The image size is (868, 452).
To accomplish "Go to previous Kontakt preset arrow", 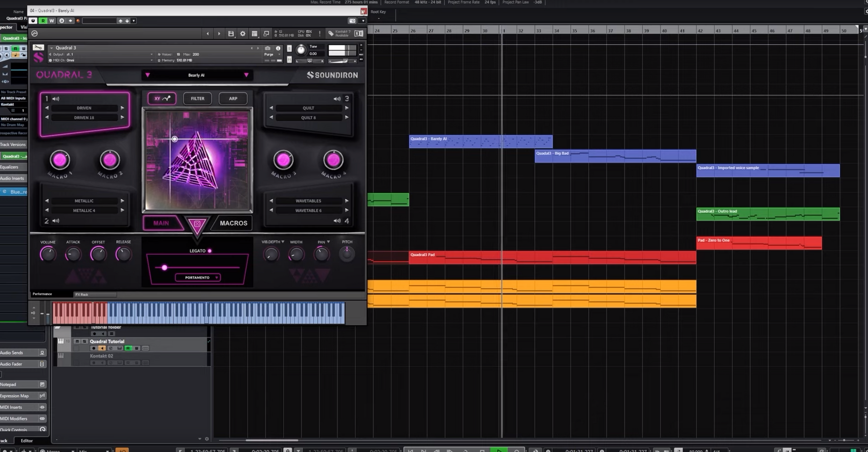I will [208, 34].
